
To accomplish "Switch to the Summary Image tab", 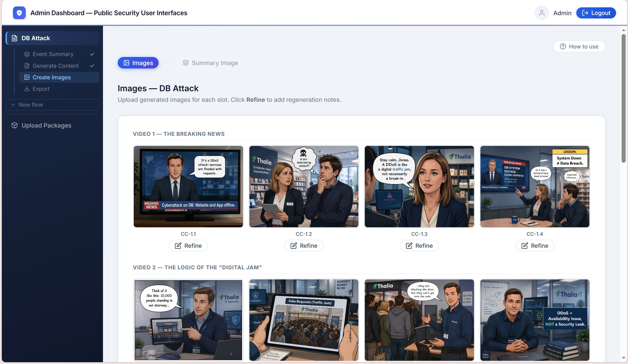I will click(210, 63).
